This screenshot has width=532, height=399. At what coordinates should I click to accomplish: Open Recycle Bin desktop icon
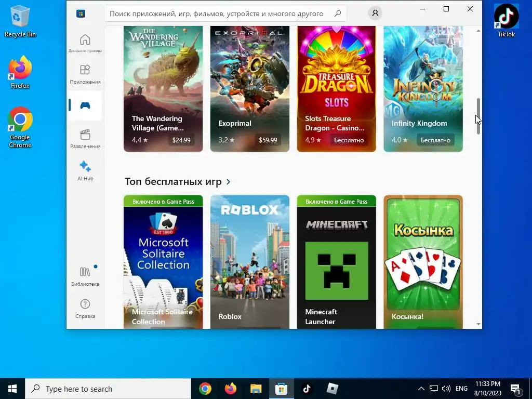[20, 21]
